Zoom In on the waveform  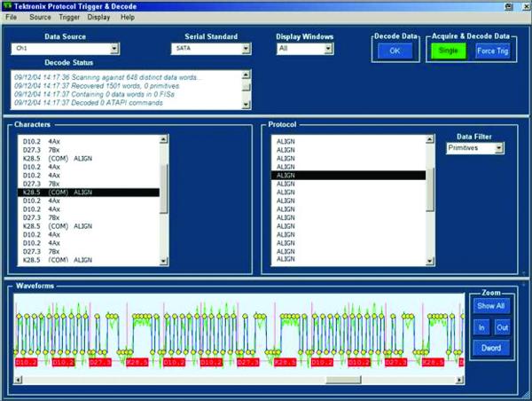[x=481, y=327]
